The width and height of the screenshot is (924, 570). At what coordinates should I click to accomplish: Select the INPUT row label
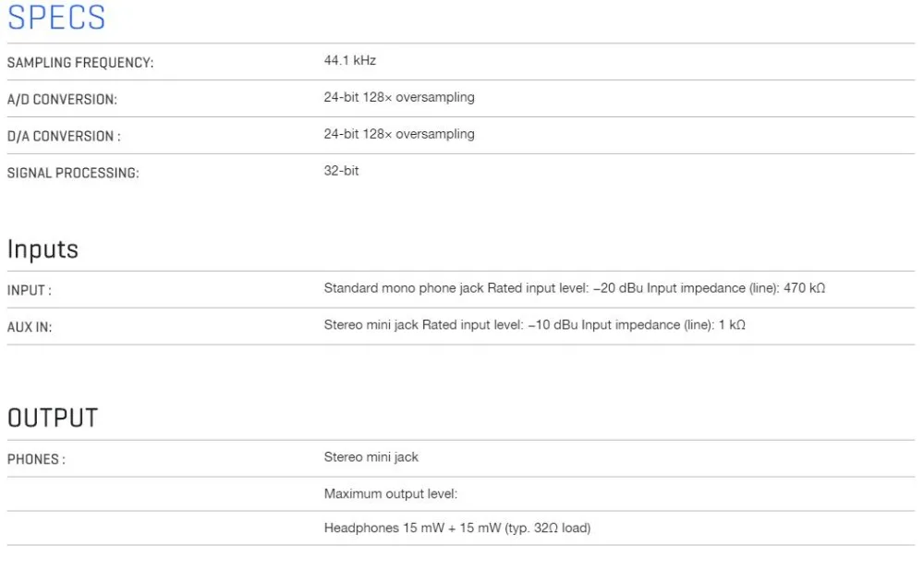coord(30,291)
